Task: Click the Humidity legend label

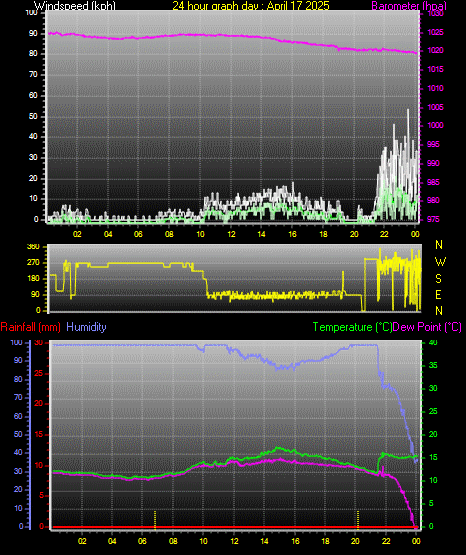Action: click(86, 327)
